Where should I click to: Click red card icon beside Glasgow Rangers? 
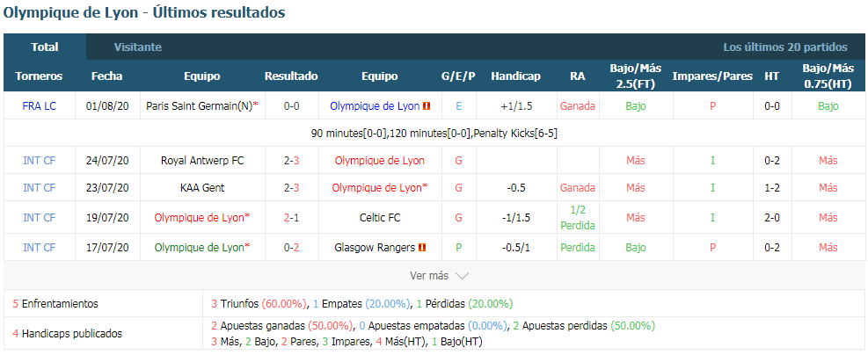coord(422,248)
